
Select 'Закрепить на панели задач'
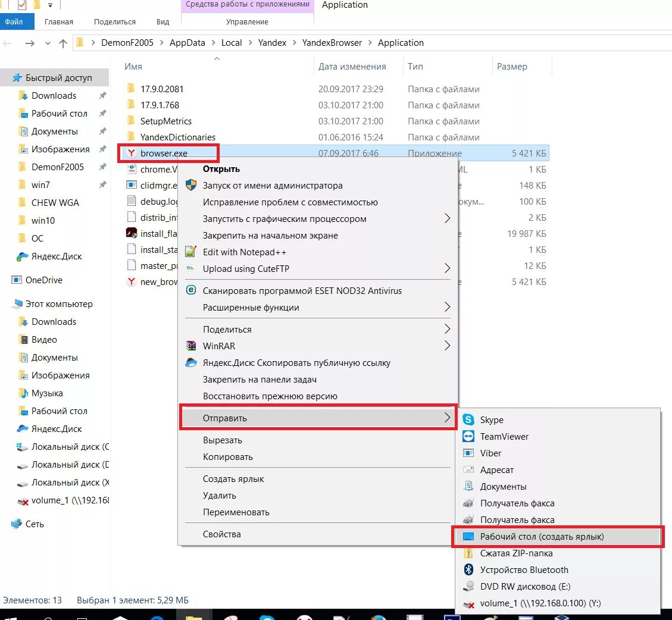[x=260, y=379]
